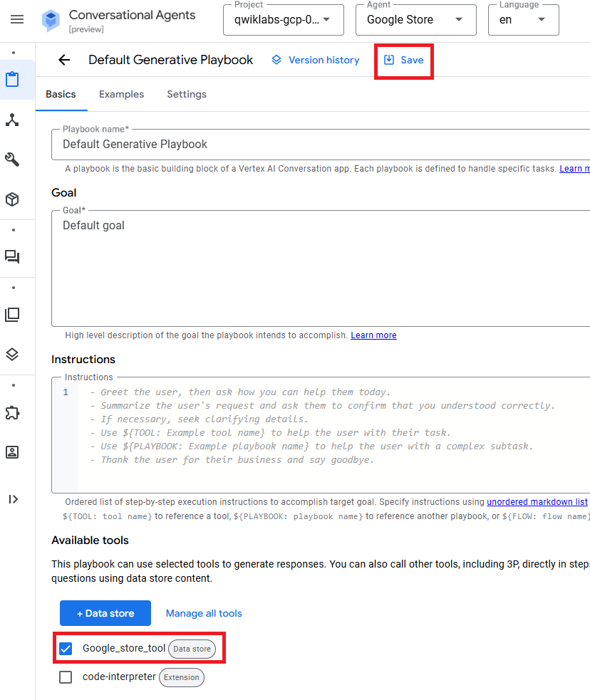The image size is (590, 700).
Task: Uncheck the Google_store_tool checkbox
Action: click(x=66, y=648)
